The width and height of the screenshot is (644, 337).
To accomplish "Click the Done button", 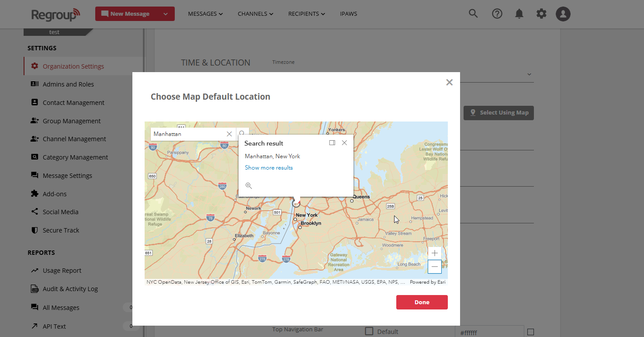I will tap(422, 302).
